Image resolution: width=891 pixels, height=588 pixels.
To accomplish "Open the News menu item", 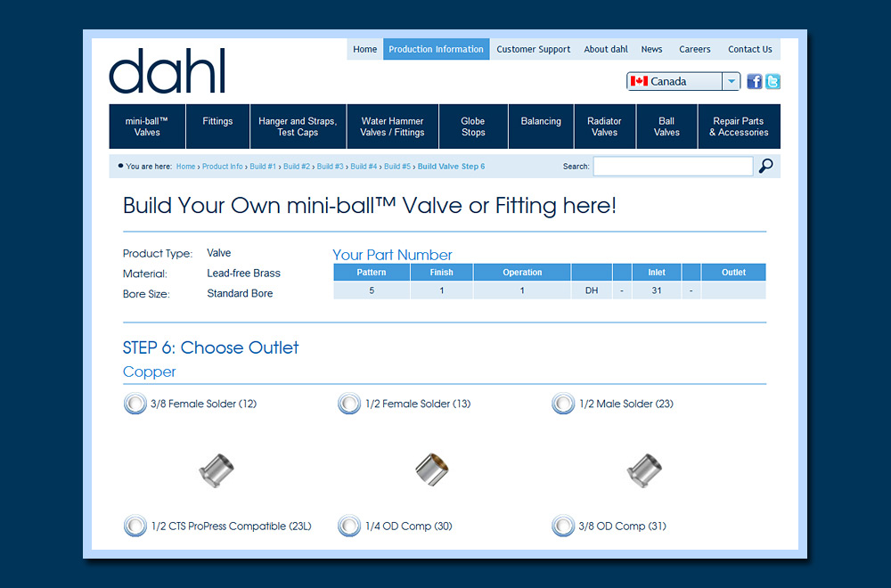I will tap(652, 49).
